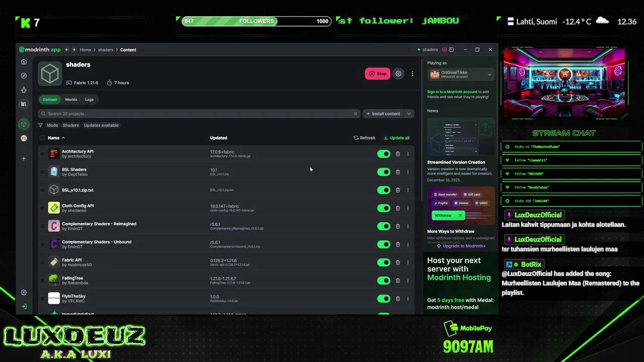Open the FallingTree row options menu
Viewport: 644px width, 362px height.
(408, 281)
